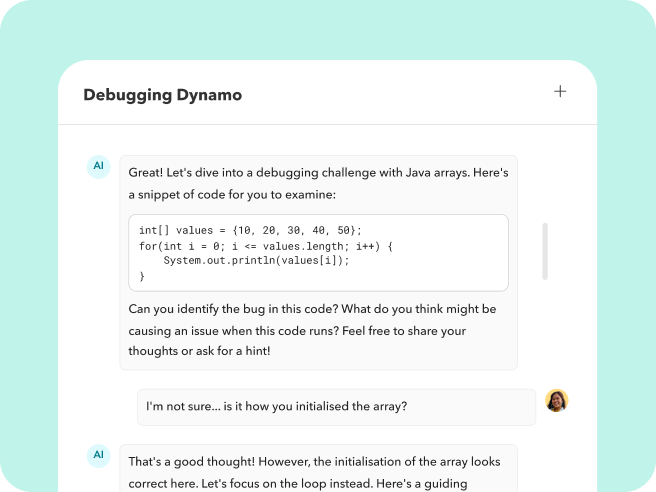Click the header bar right of the title
This screenshot has width=656, height=492.
400,95
